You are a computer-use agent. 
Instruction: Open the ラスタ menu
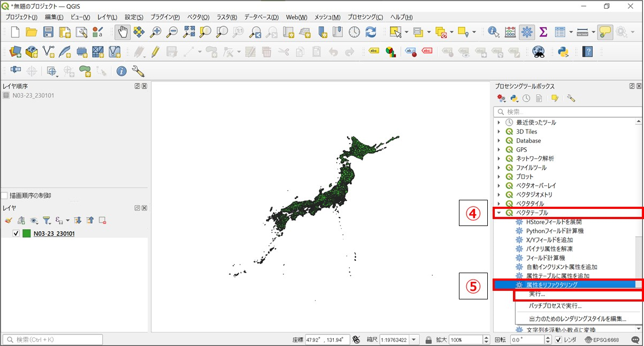[x=227, y=17]
